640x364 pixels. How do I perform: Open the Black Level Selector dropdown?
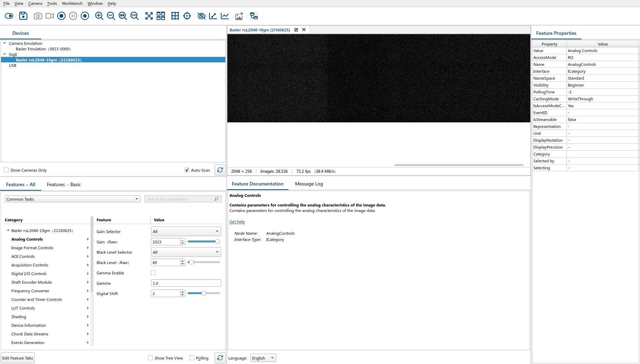coord(186,252)
